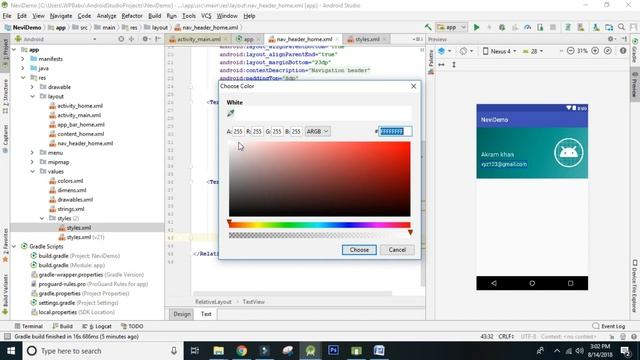Zoom in the layout preview
This screenshot has height=360, width=640.
click(x=595, y=51)
